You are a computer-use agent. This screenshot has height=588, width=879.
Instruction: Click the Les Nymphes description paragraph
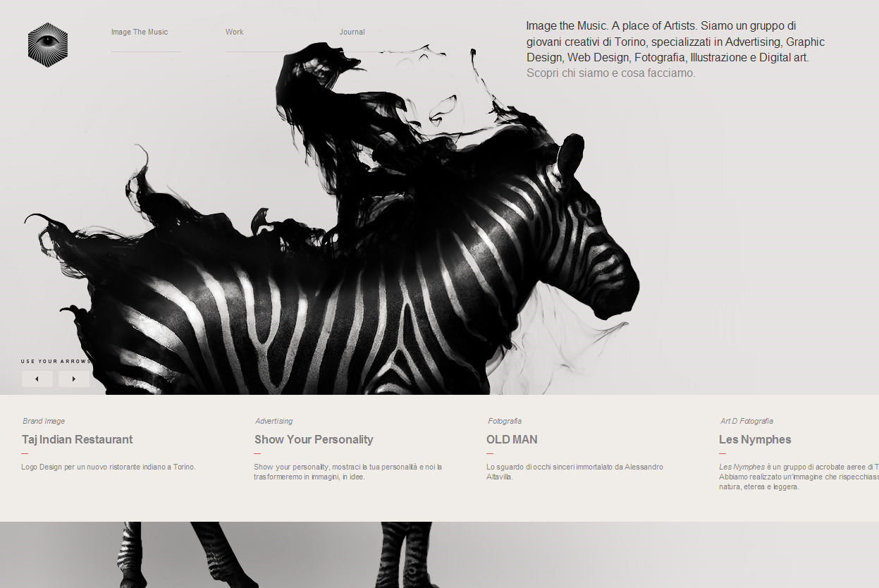click(x=799, y=477)
